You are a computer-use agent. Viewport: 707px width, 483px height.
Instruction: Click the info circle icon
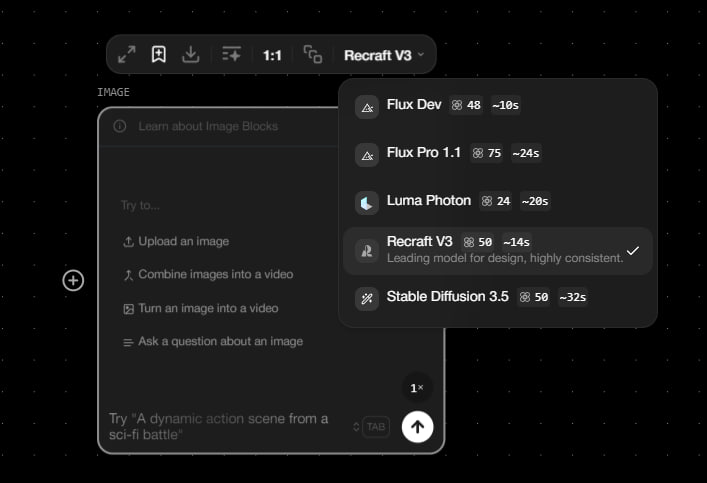(x=120, y=126)
